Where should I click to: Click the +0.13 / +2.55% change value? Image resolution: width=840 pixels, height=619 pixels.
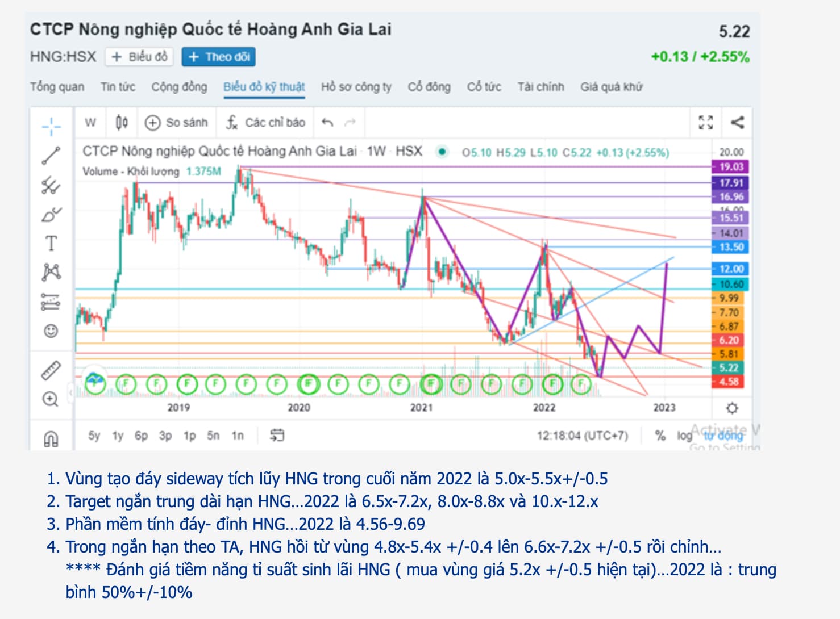700,57
